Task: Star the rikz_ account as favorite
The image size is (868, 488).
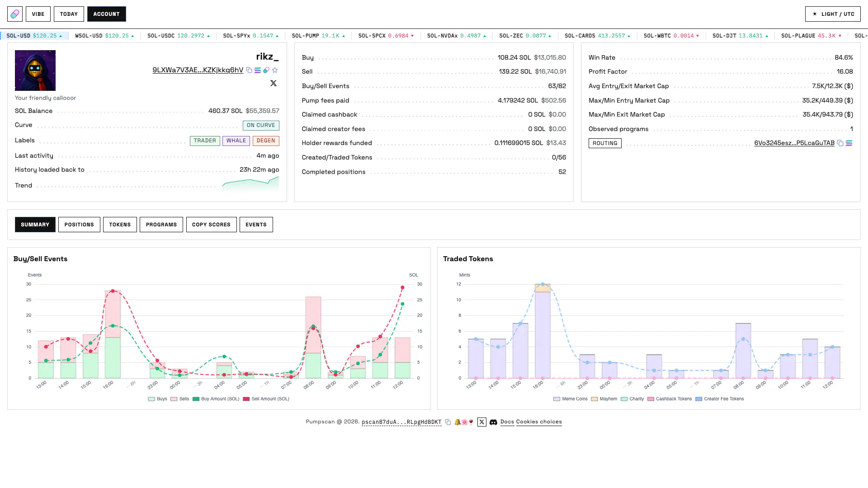Action: click(275, 70)
